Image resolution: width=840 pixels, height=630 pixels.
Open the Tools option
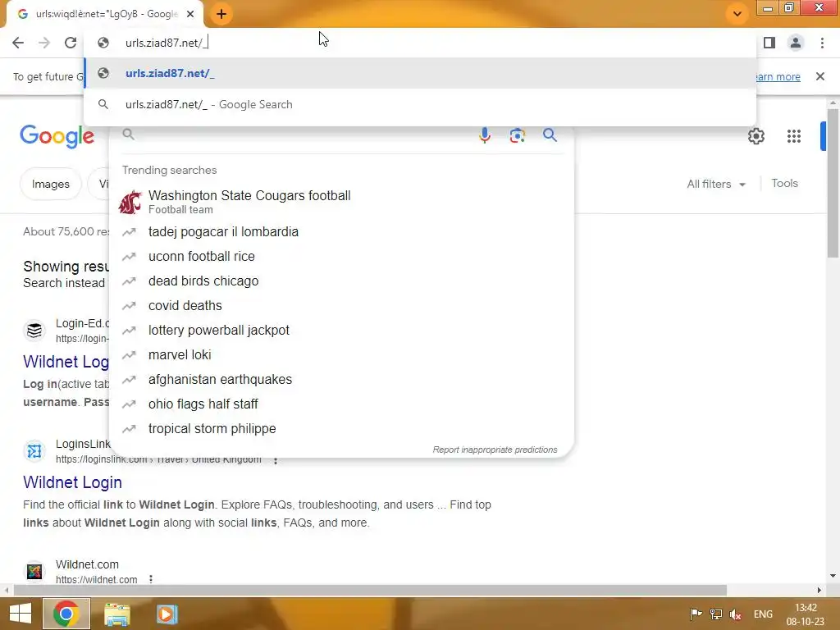point(785,183)
